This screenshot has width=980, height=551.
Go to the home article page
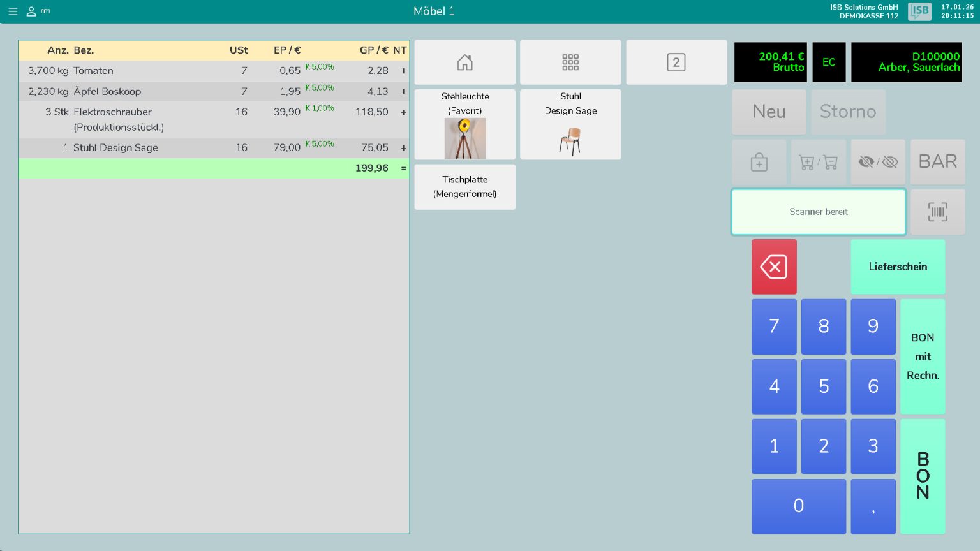click(464, 62)
